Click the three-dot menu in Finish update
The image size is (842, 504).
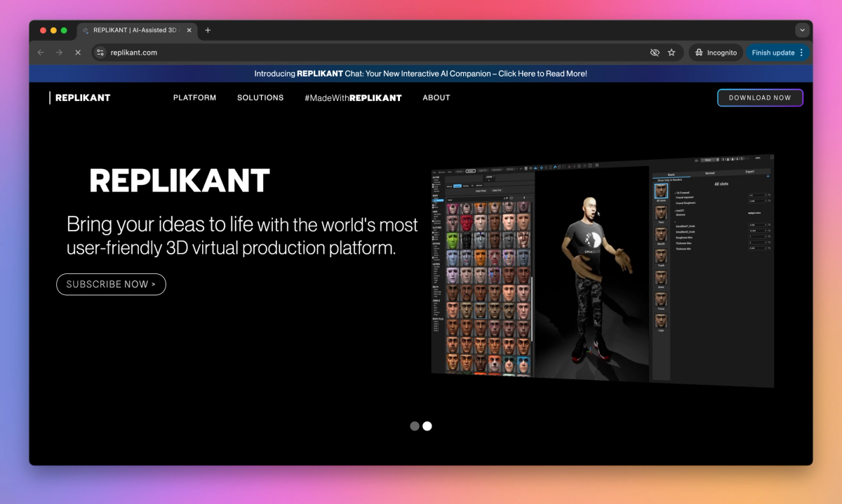click(x=802, y=53)
